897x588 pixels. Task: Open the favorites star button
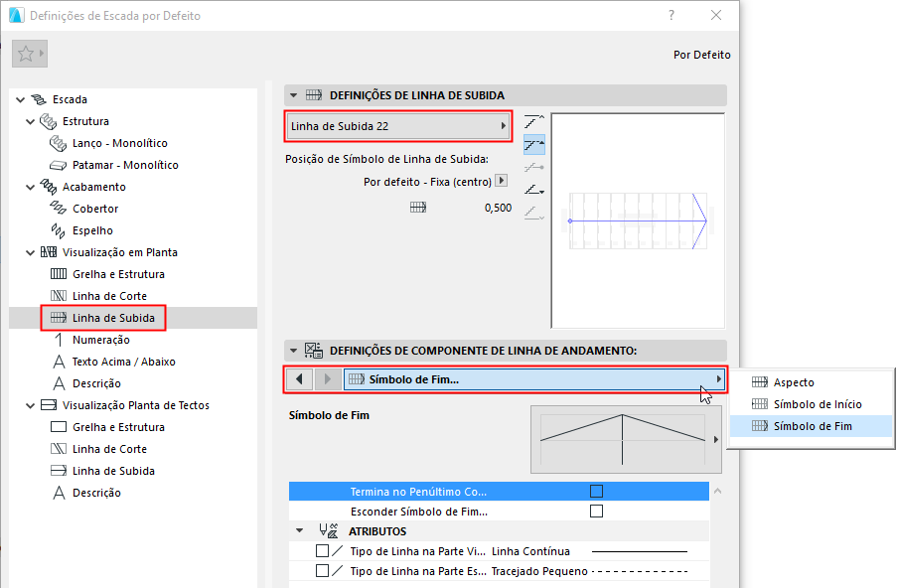coord(30,54)
